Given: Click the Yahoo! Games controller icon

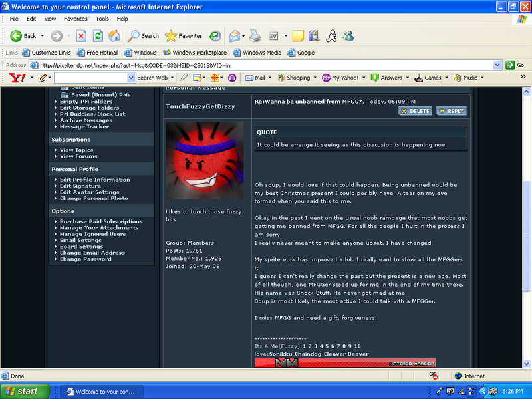Looking at the screenshot, I should click(x=418, y=78).
